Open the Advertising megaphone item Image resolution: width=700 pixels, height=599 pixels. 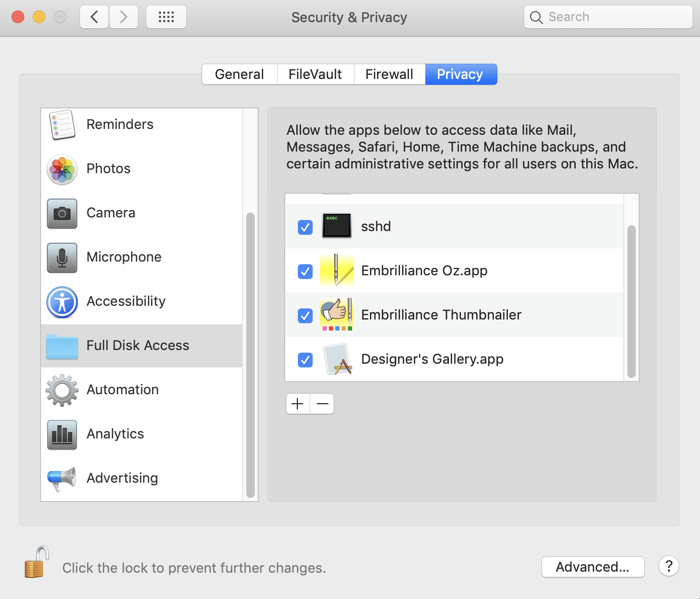tap(62, 478)
